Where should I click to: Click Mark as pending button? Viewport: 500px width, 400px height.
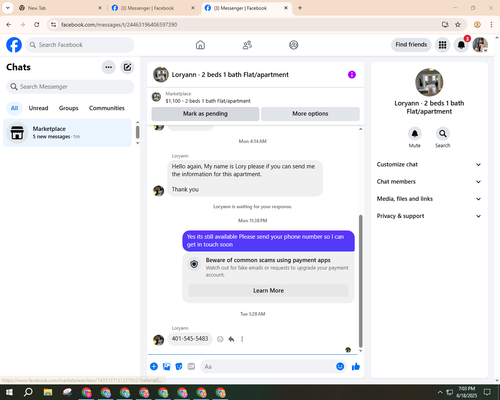[205, 114]
